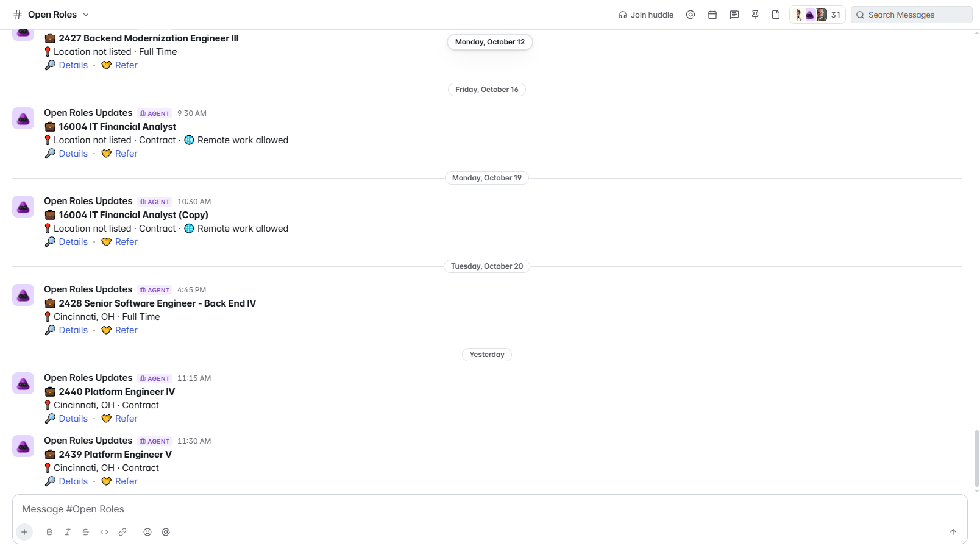The image size is (980, 560).
Task: Focus the Search Messages field
Action: coord(912,15)
